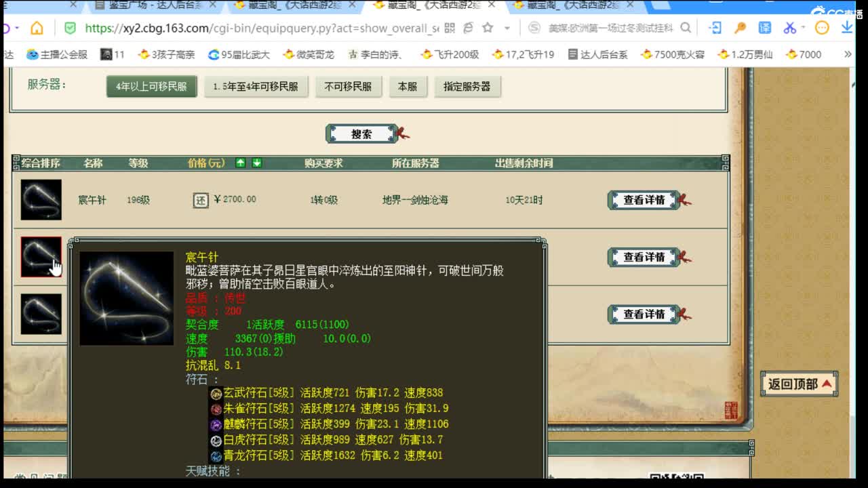View details for the third row listing

[x=644, y=314]
